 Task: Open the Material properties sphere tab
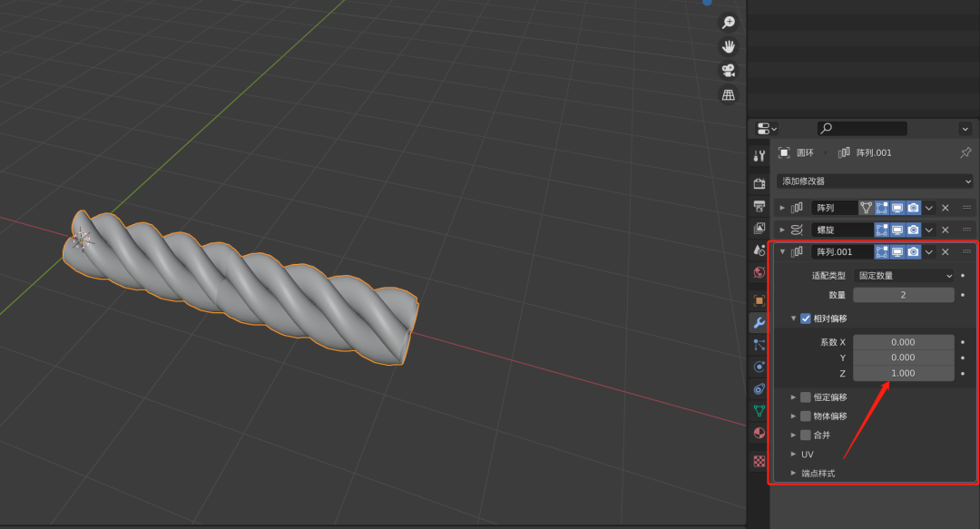pyautogui.click(x=759, y=433)
